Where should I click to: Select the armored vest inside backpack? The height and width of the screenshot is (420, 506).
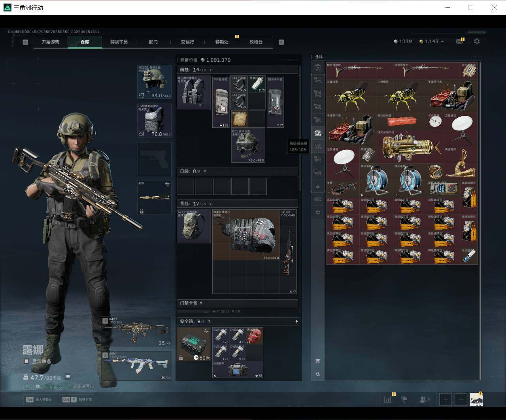tap(246, 235)
